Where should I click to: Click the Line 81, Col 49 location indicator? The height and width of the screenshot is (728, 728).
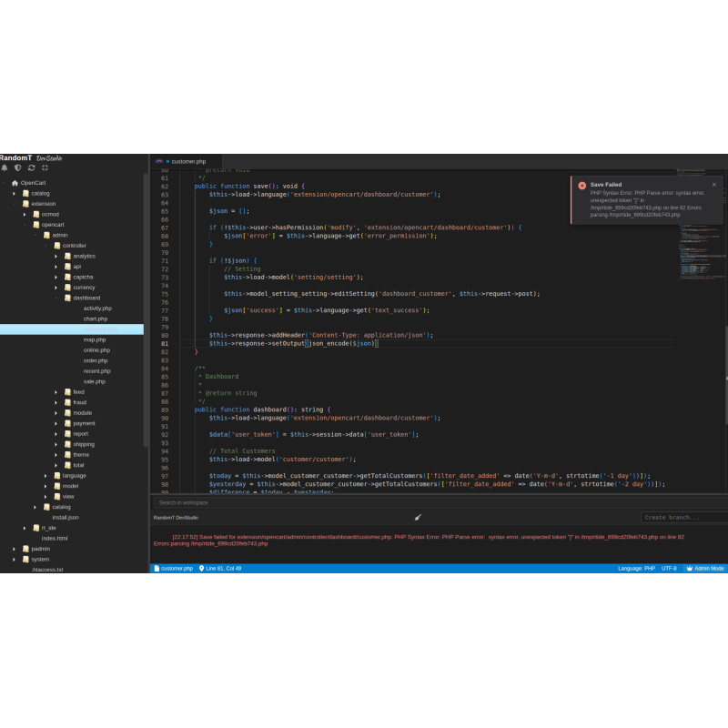coord(220,568)
